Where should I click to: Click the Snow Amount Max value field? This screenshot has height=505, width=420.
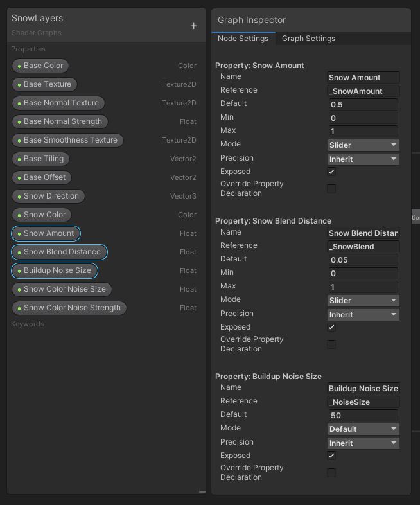point(363,132)
